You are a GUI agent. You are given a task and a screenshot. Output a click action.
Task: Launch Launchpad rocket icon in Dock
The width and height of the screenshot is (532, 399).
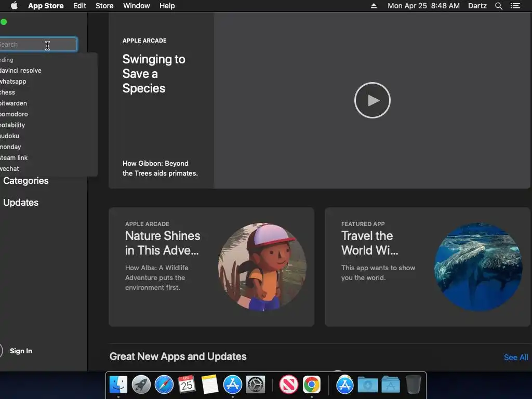(x=141, y=384)
